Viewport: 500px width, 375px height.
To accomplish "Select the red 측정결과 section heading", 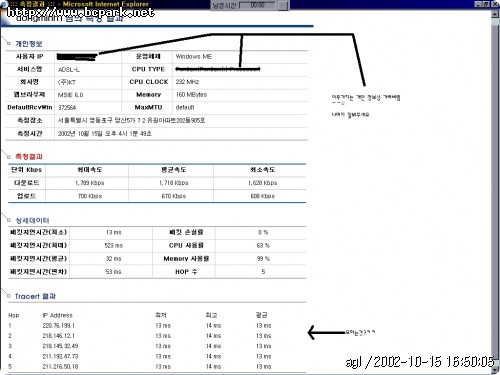I will pyautogui.click(x=29, y=157).
